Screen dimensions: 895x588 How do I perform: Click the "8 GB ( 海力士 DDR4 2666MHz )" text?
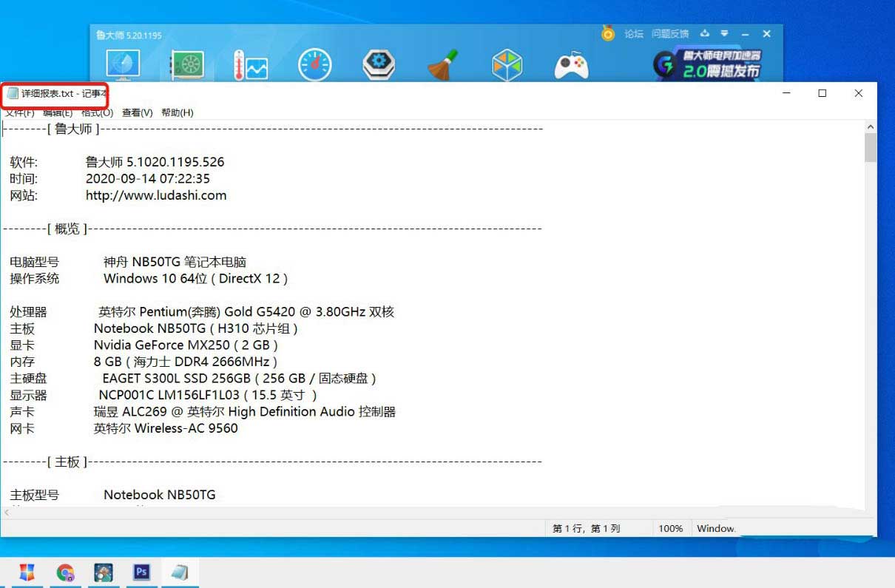(186, 362)
